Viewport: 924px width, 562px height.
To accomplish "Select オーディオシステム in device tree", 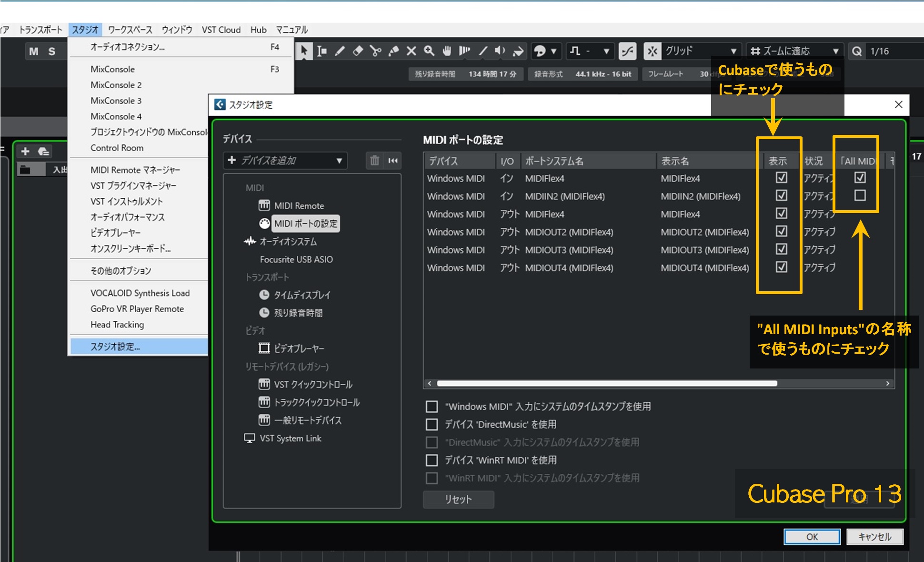I will click(x=288, y=241).
